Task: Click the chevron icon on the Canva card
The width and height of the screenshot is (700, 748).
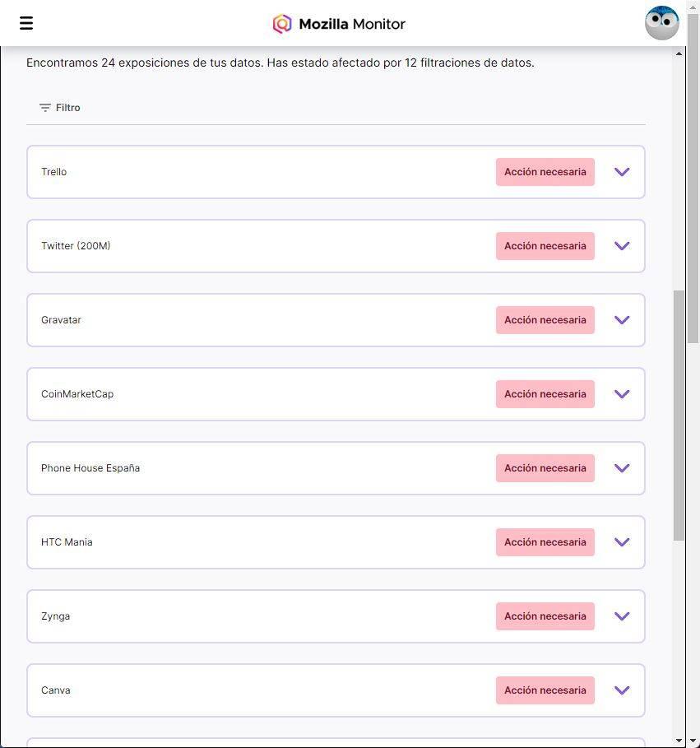Action: 622,690
